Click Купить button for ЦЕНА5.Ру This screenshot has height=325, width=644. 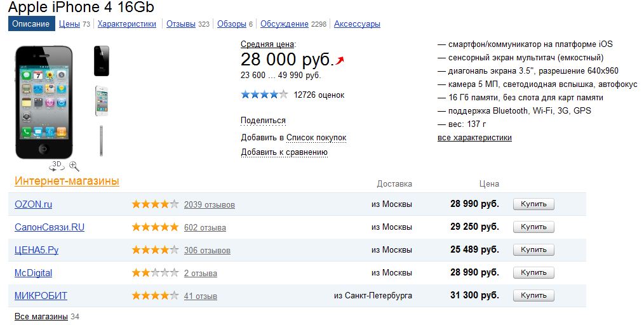533,249
